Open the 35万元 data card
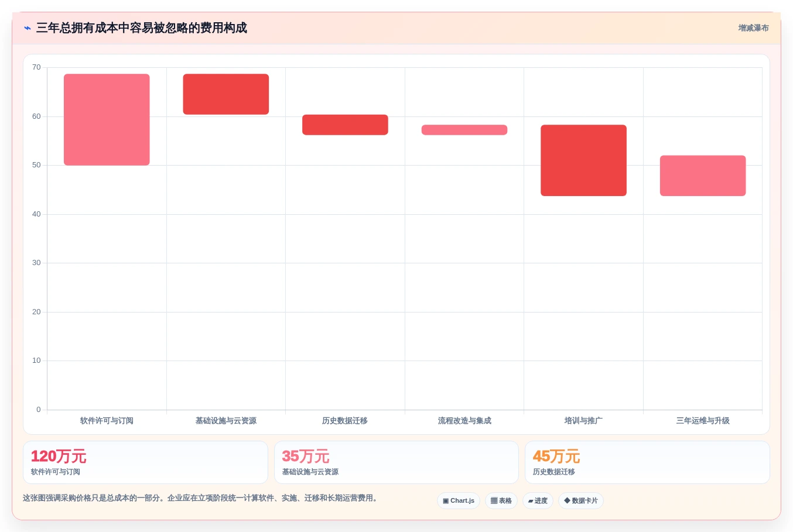The height and width of the screenshot is (532, 793). 396,462
